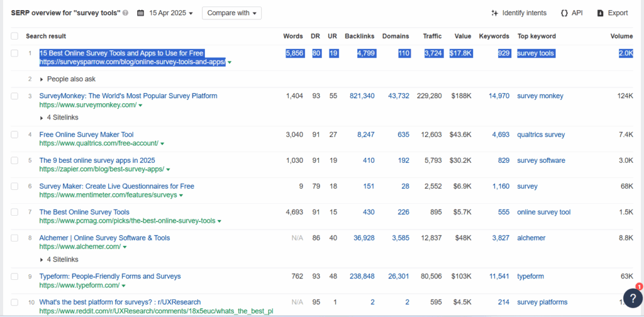Screen dimensions: 644x317
Task: Check the box for SurveyMonkey result
Action: pyautogui.click(x=15, y=96)
